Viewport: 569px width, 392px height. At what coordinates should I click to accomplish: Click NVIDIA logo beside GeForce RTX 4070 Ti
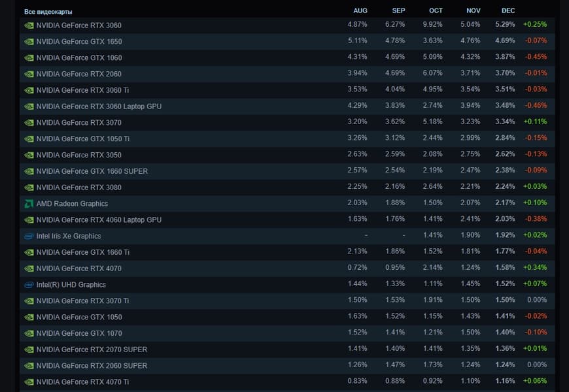(29, 382)
